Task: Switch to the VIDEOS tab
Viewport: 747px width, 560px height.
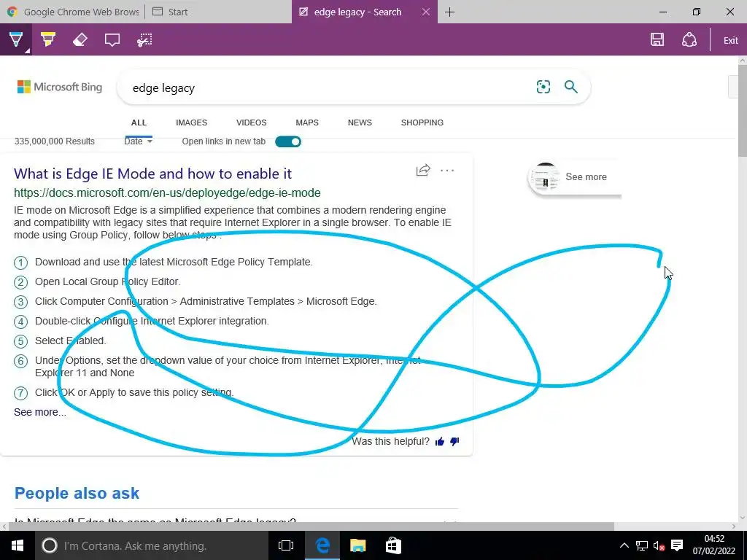Action: (252, 122)
